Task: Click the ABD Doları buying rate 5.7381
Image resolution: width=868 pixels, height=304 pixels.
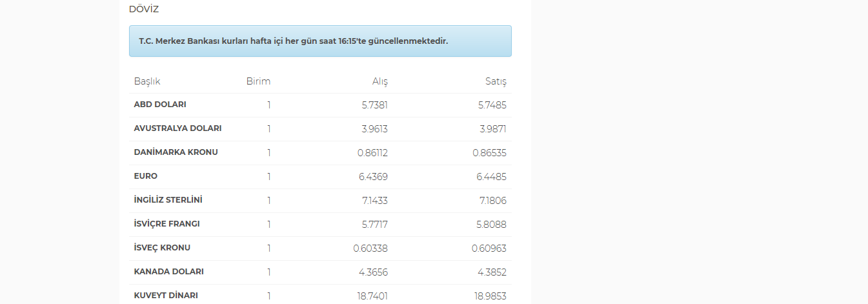Action: coord(374,105)
